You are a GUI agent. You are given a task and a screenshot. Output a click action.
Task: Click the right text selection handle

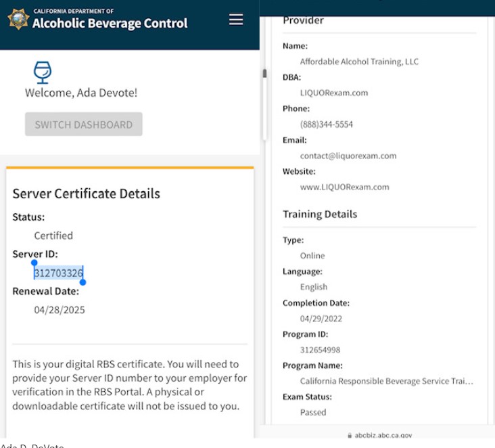point(82,282)
